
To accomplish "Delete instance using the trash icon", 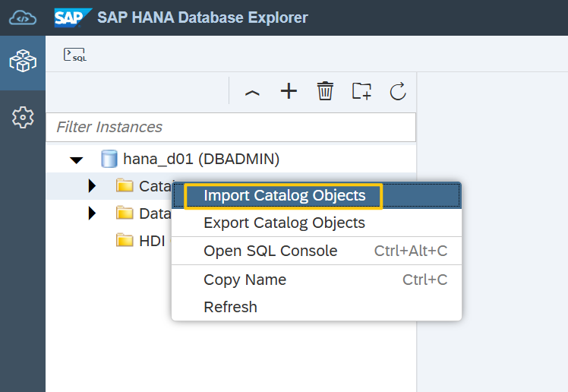I will pyautogui.click(x=325, y=91).
